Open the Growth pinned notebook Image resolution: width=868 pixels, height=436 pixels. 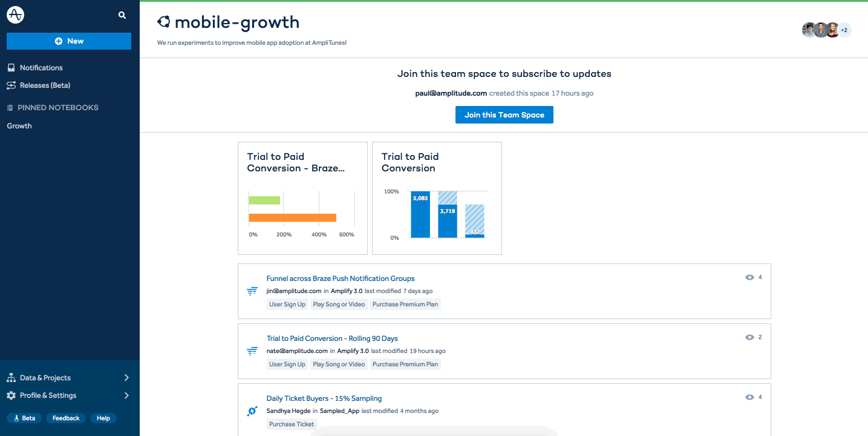19,126
